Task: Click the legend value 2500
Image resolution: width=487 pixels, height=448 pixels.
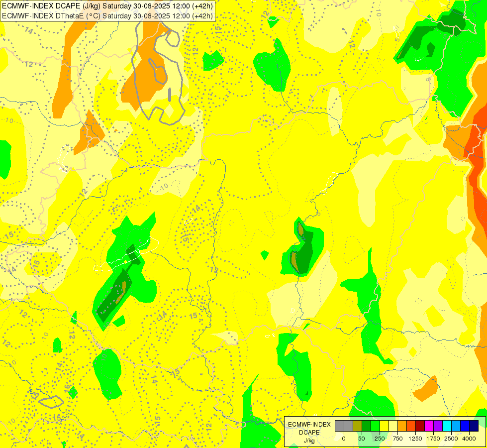Action: coord(451,439)
